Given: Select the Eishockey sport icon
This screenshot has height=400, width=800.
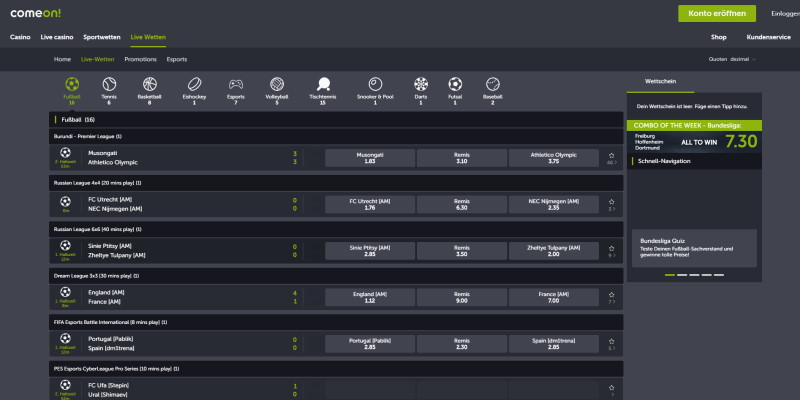Looking at the screenshot, I should 194,84.
